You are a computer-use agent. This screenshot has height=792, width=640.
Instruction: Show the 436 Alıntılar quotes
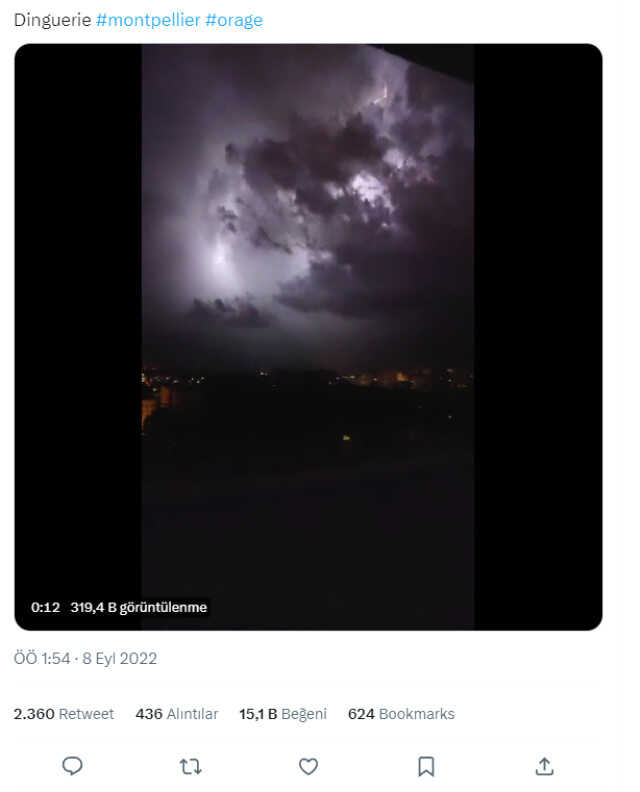177,714
